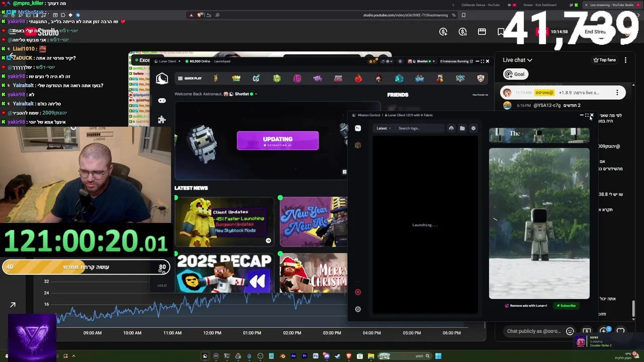Screen dimensions: 644x362
Task: Click the purple UPDATING launch button
Action: click(278, 141)
